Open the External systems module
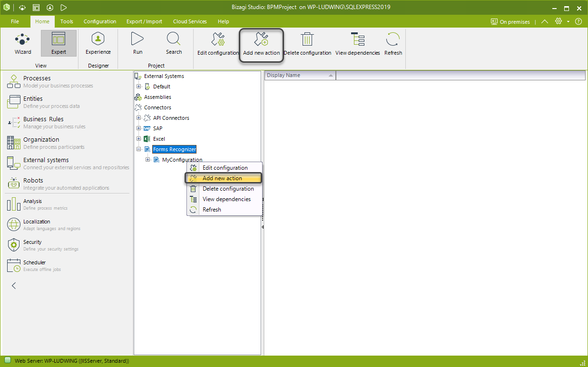This screenshot has height=367, width=588. point(69,163)
